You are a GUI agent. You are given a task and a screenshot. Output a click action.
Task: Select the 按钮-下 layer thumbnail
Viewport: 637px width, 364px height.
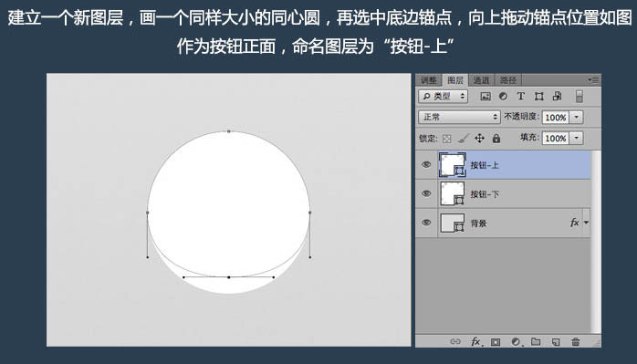point(453,193)
